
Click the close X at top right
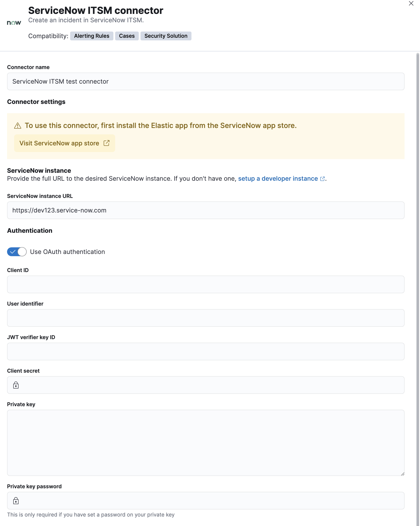click(x=411, y=3)
